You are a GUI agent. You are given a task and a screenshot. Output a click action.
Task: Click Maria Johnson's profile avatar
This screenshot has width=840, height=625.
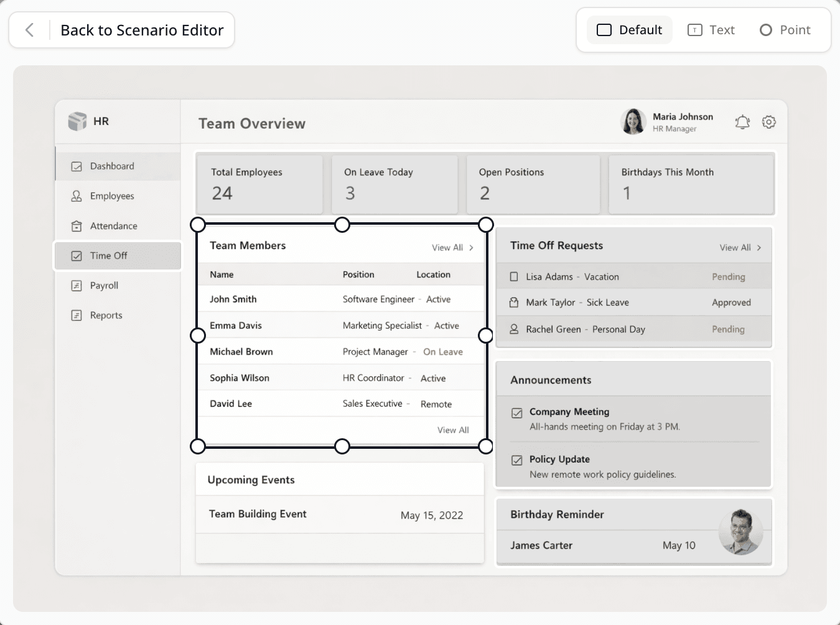click(x=633, y=121)
